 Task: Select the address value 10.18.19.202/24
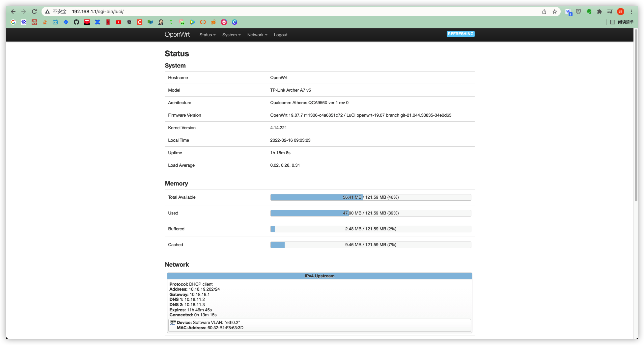[x=204, y=289]
